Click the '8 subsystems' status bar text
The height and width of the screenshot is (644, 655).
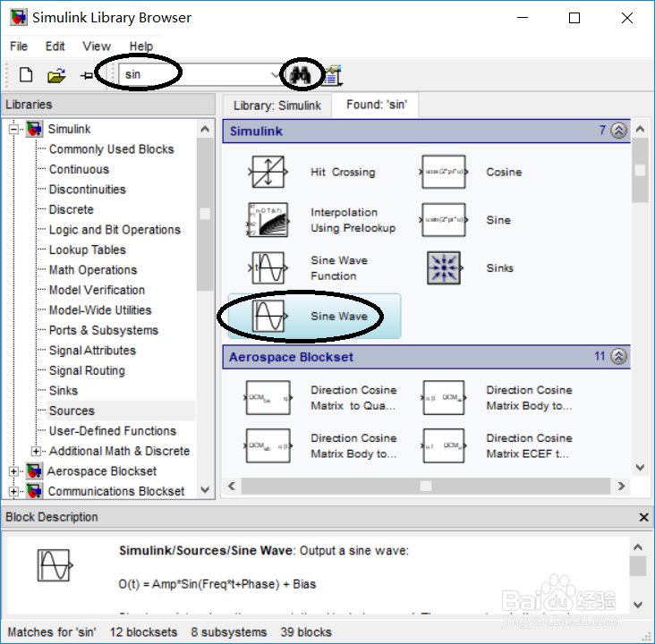[x=229, y=632]
